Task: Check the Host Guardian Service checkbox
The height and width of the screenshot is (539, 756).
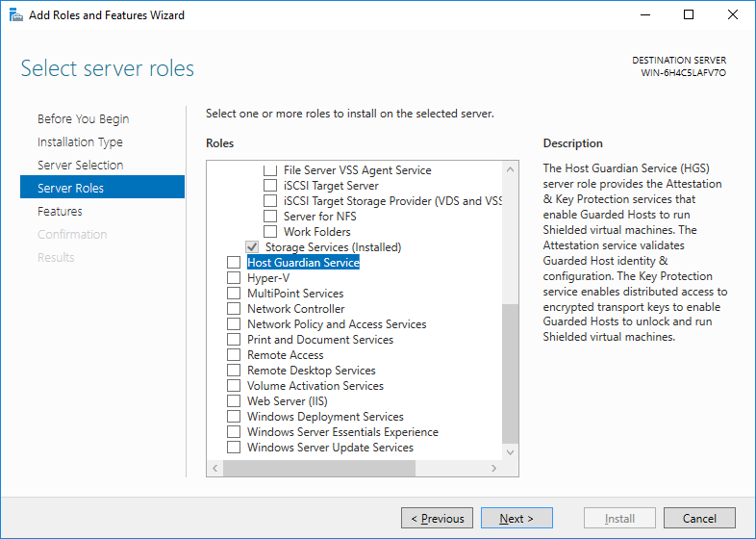Action: click(x=234, y=263)
